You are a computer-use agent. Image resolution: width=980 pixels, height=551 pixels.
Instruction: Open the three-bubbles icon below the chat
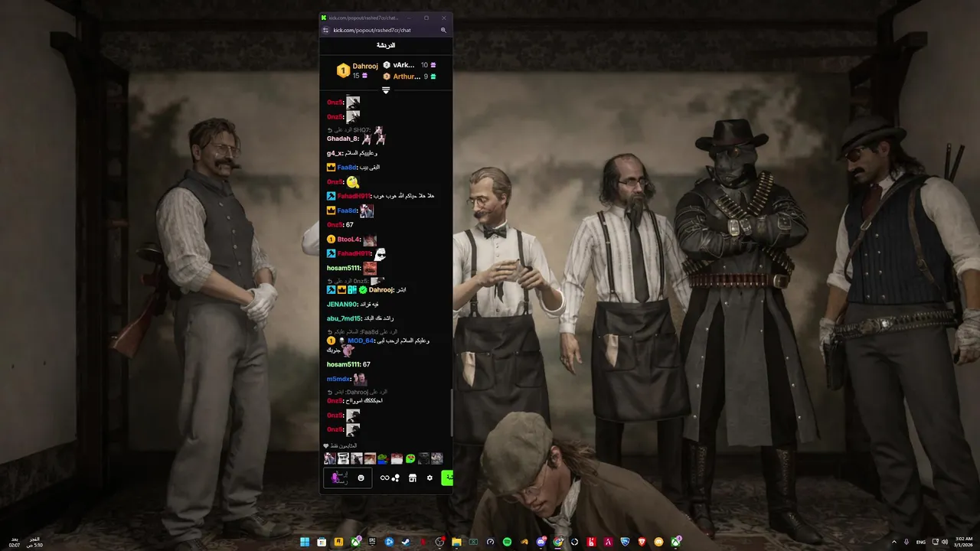pyautogui.click(x=396, y=478)
